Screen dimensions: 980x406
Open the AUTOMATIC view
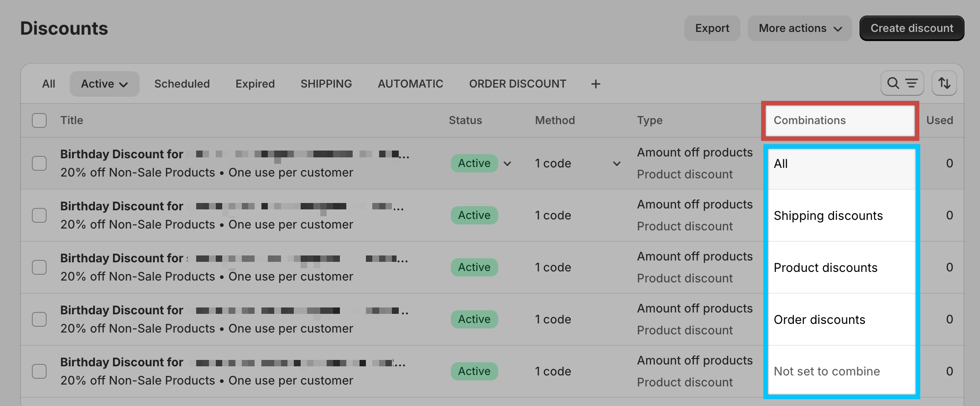pyautogui.click(x=411, y=84)
